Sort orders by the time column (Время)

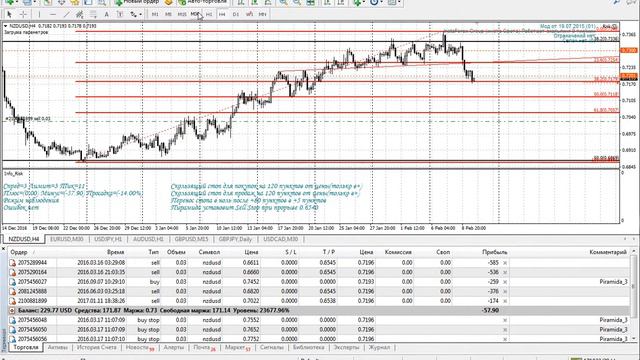coord(116,252)
